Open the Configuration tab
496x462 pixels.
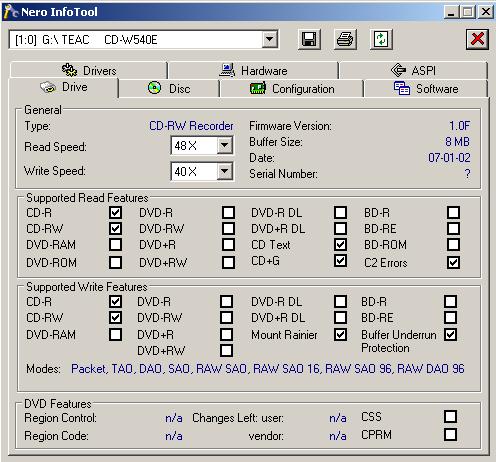[292, 89]
